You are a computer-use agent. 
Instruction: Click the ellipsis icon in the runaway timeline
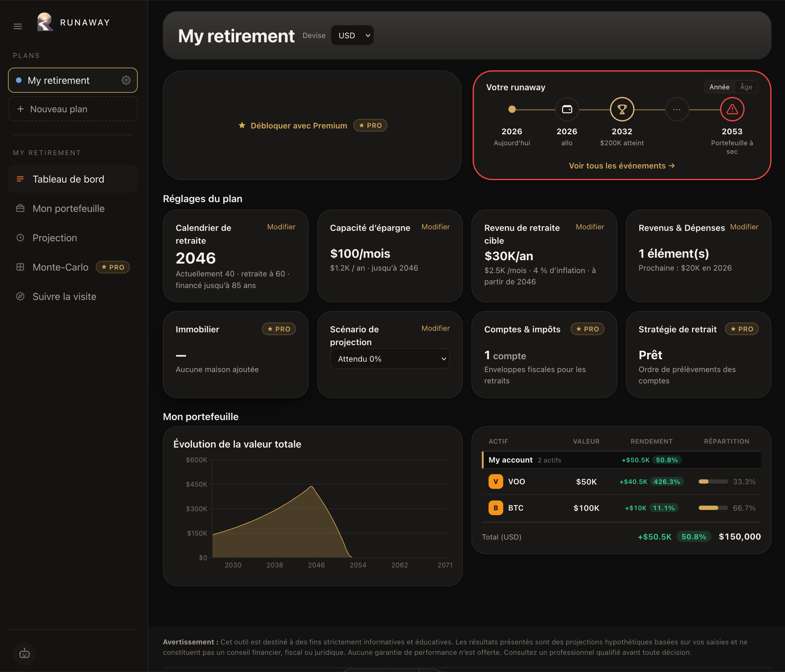[677, 109]
